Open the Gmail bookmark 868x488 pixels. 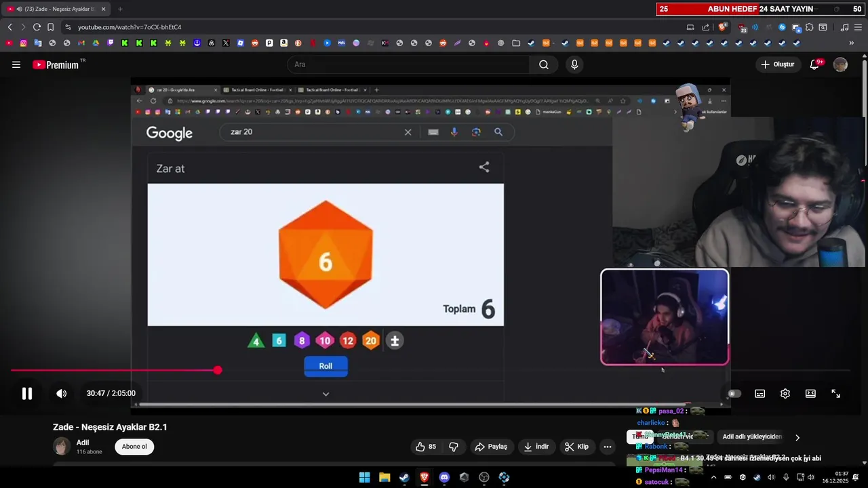pyautogui.click(x=81, y=43)
